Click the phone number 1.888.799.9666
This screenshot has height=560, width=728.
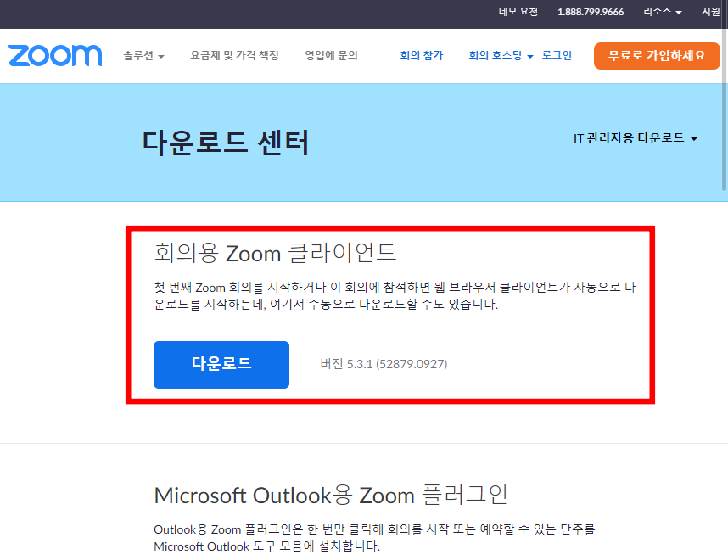pyautogui.click(x=591, y=12)
